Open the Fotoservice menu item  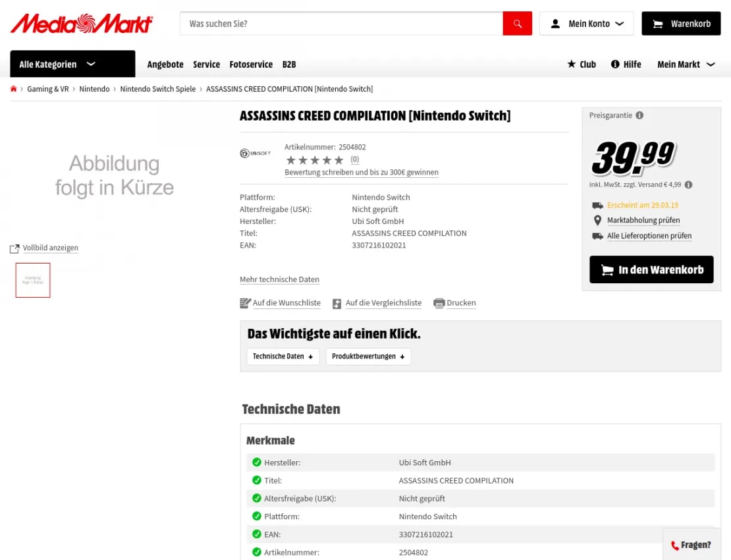click(x=251, y=65)
